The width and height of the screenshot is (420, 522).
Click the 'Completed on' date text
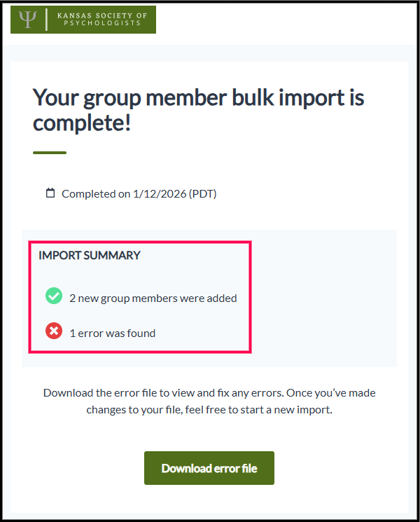(x=139, y=194)
